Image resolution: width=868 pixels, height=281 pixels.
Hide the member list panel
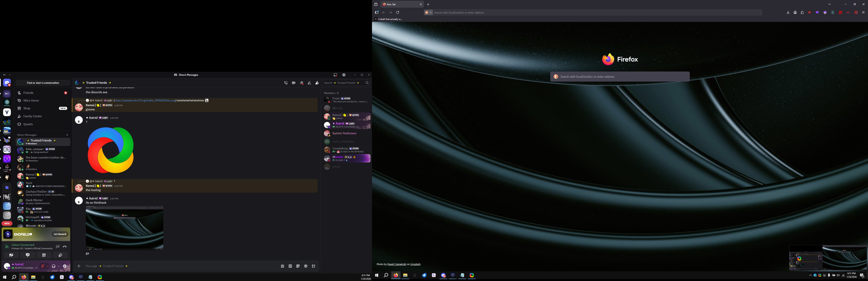tap(317, 83)
